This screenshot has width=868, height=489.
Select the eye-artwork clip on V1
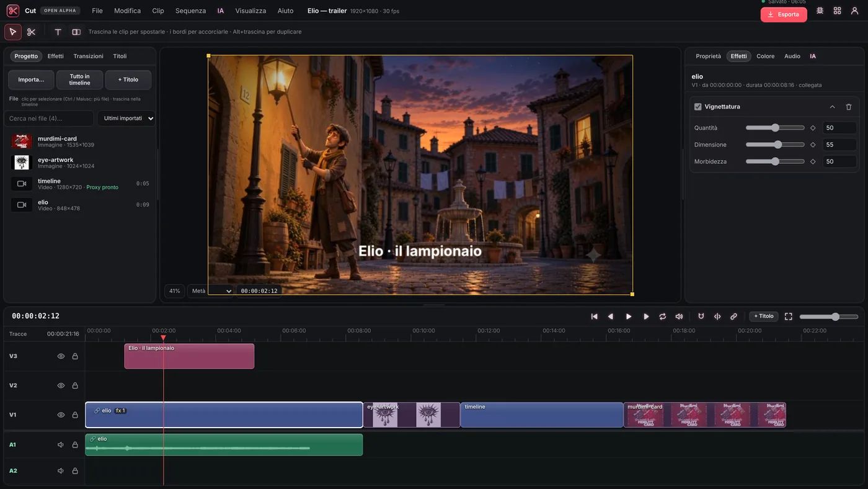coord(412,415)
